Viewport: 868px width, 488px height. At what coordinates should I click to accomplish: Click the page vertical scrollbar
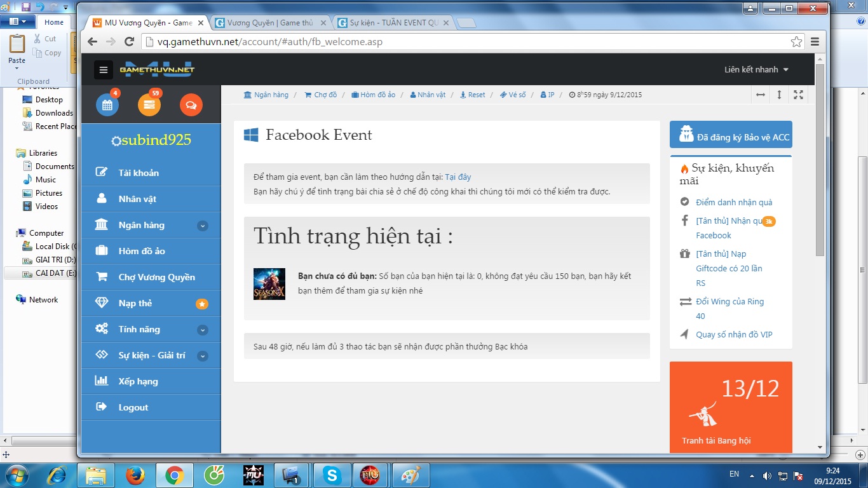[x=820, y=159]
